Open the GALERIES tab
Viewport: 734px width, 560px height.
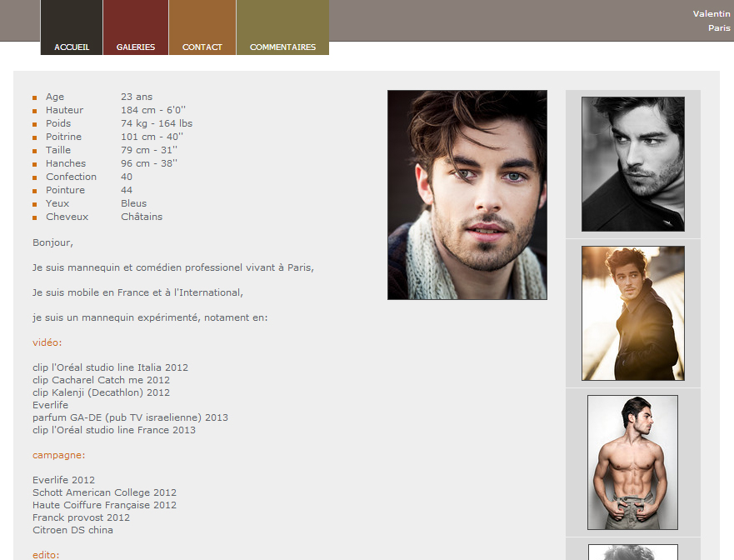coord(136,27)
